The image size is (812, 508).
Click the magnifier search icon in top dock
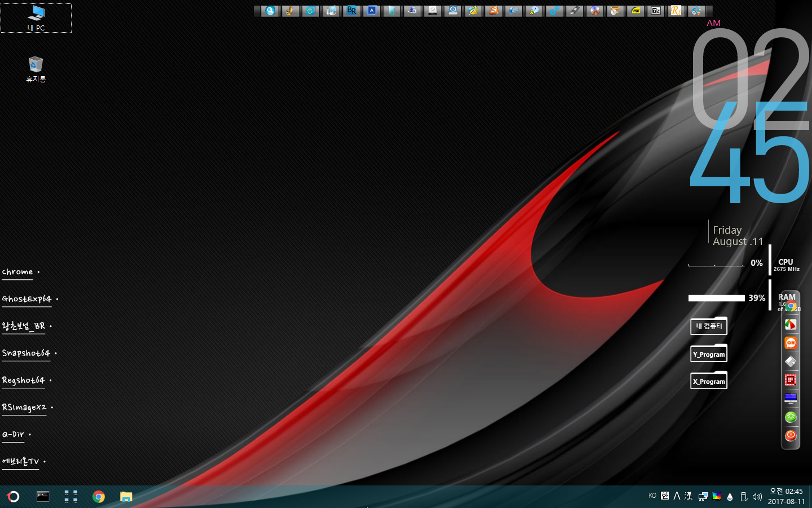point(270,11)
